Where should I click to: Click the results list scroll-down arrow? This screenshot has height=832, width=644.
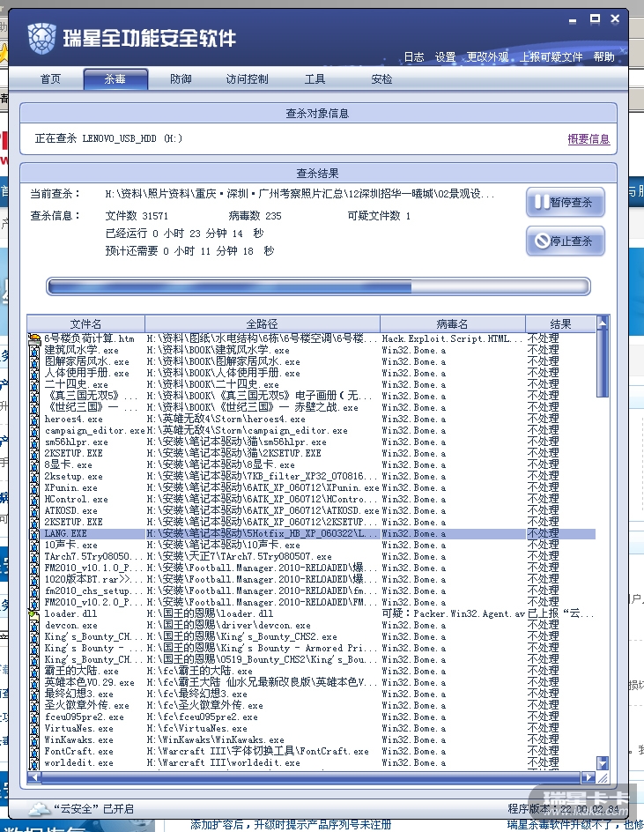(x=602, y=763)
